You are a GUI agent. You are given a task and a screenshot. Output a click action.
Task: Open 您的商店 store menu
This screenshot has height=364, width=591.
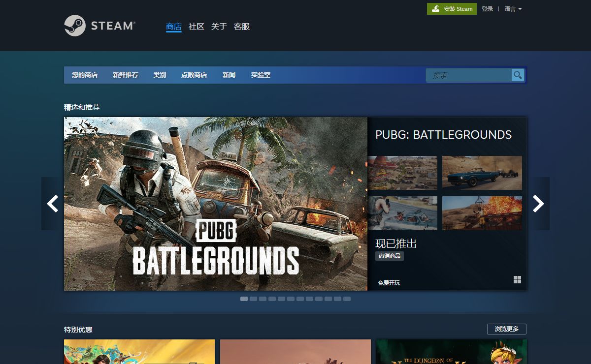tap(85, 75)
